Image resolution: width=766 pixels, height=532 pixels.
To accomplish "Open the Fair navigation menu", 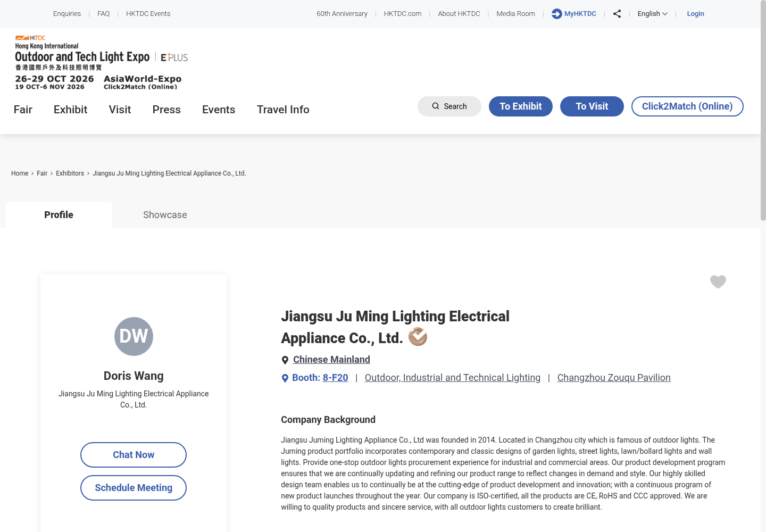I will click(x=23, y=110).
